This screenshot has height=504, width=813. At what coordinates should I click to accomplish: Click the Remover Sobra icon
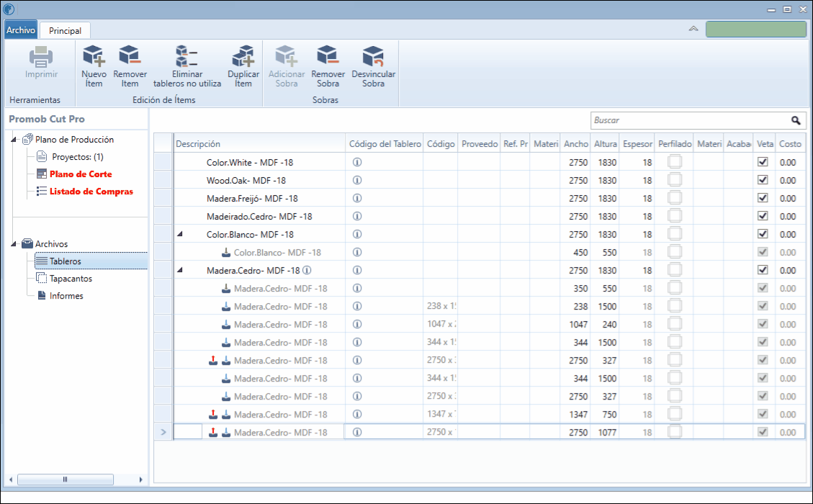(x=328, y=56)
